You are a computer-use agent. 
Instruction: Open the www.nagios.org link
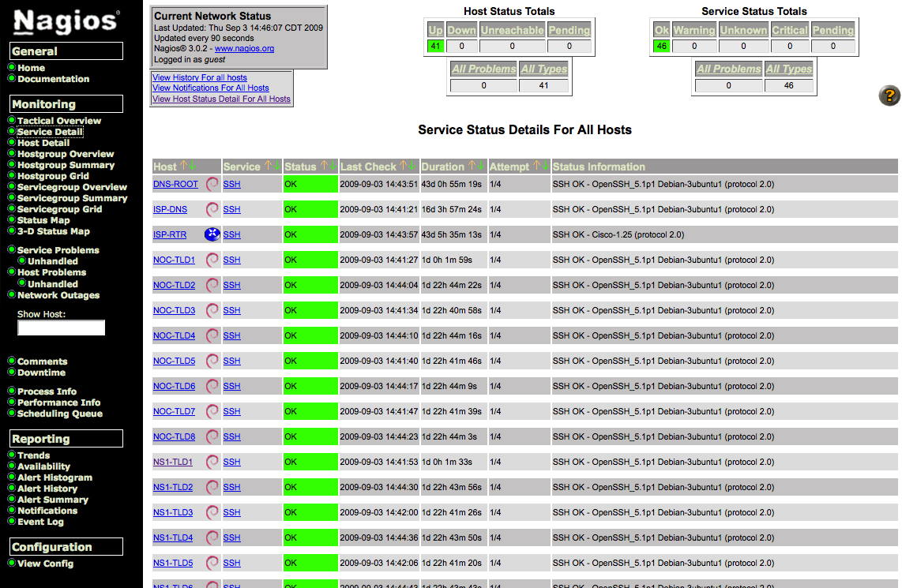point(244,48)
